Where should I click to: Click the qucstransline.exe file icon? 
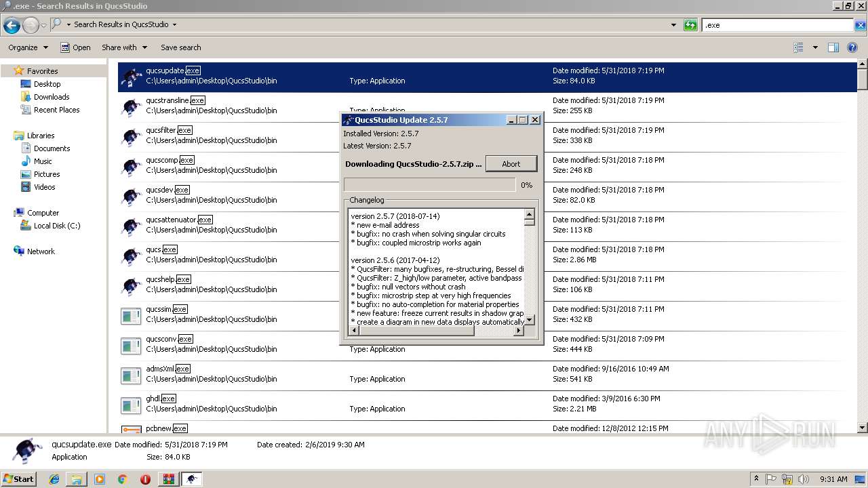click(131, 107)
